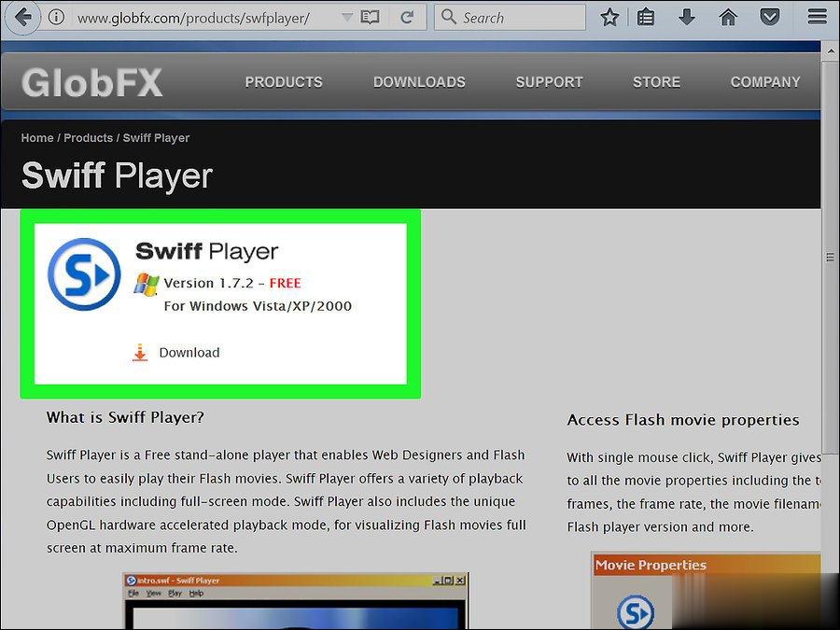Image resolution: width=840 pixels, height=630 pixels.
Task: Click the GlobFX site logo
Action: pyautogui.click(x=91, y=82)
